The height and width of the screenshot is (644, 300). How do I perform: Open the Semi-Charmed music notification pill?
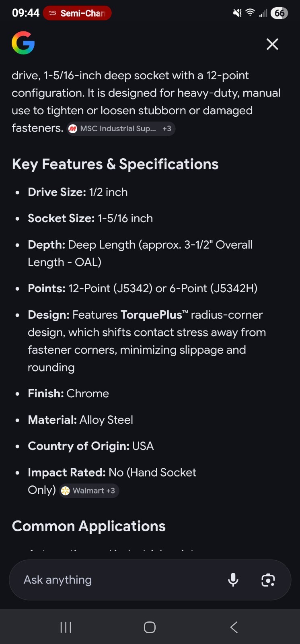[x=77, y=13]
